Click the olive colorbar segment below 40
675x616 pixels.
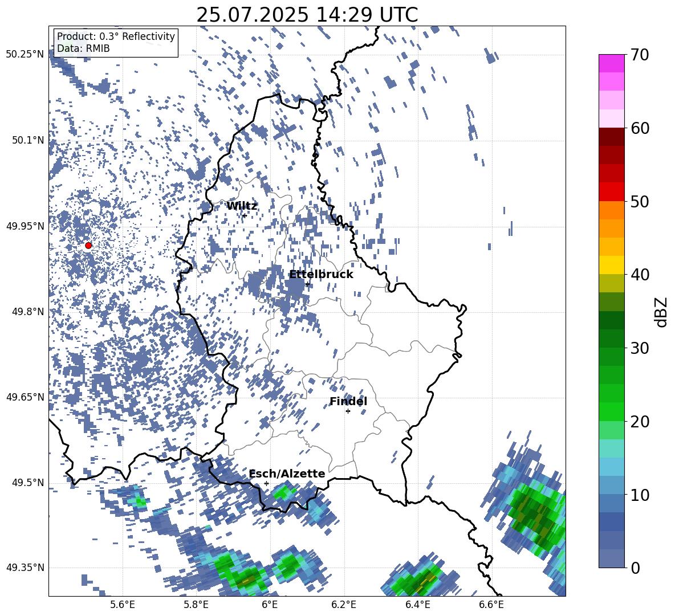611,283
